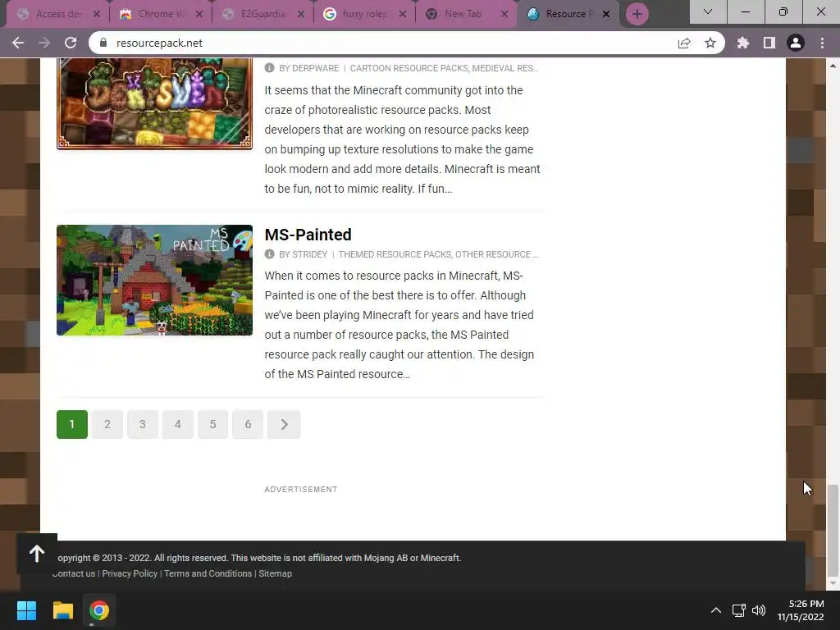The width and height of the screenshot is (840, 630).
Task: Bookmark this page with the star icon
Action: point(710,43)
